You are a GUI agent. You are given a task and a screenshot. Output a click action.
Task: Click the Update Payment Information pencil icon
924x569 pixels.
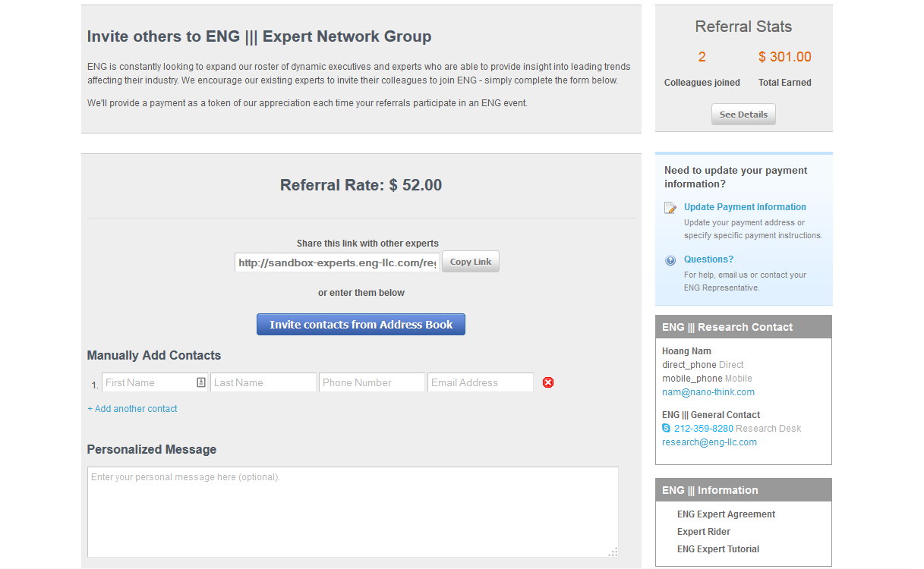point(670,208)
